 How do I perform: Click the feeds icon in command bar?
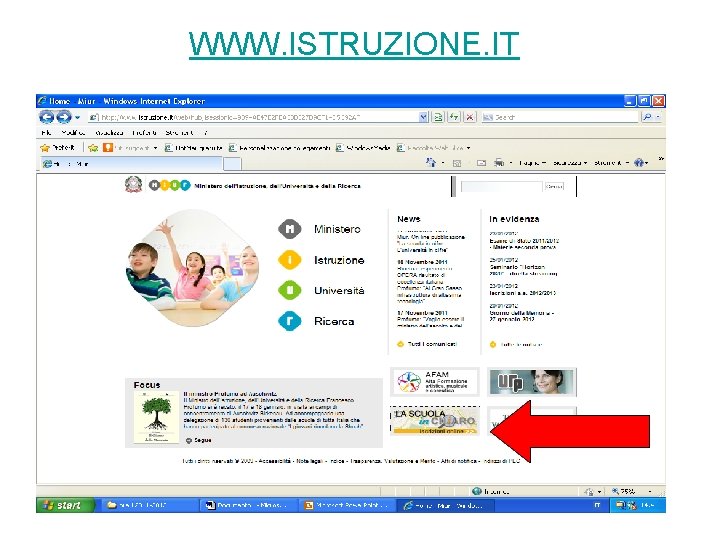tap(457, 163)
